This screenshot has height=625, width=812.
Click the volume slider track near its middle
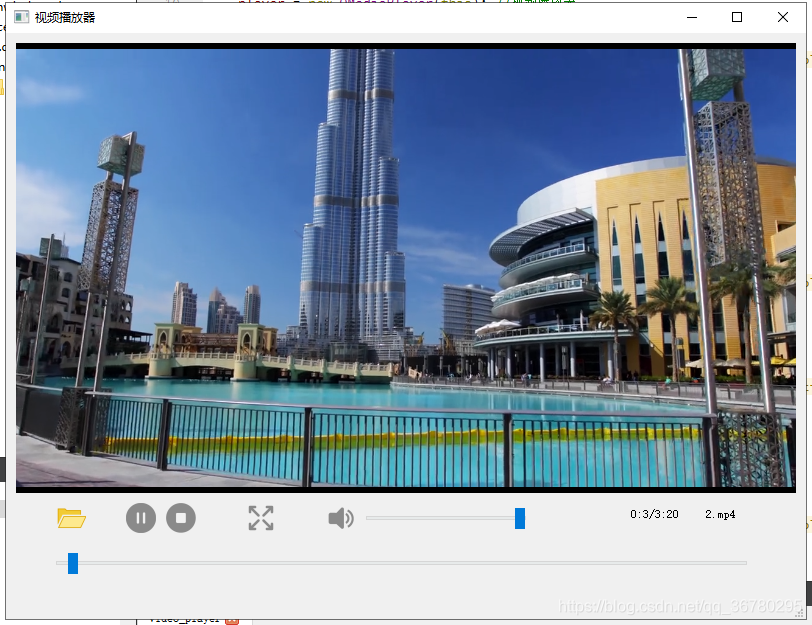point(445,518)
